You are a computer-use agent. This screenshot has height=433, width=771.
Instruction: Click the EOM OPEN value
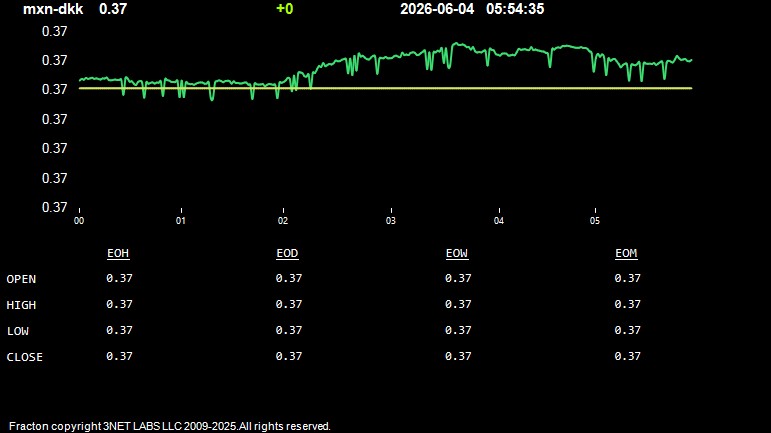click(627, 278)
